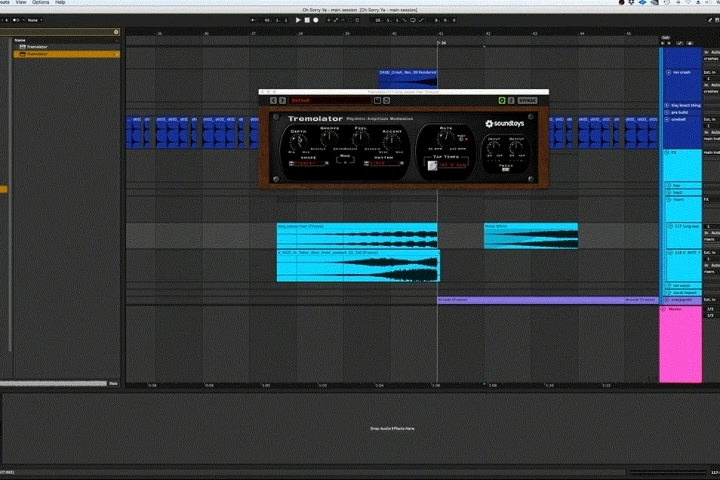Click the Set locator button
Screen dimensions: 720x480
pyautogui.click(x=665, y=38)
